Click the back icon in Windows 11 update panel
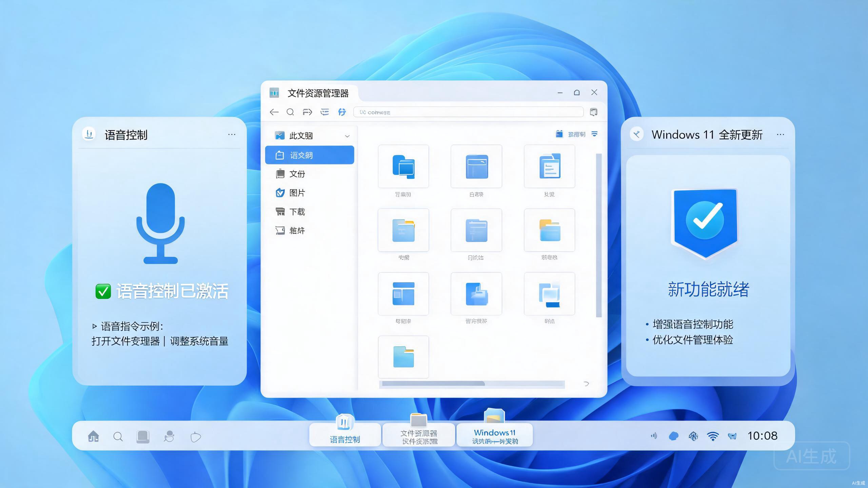The height and width of the screenshot is (488, 868). [x=636, y=135]
